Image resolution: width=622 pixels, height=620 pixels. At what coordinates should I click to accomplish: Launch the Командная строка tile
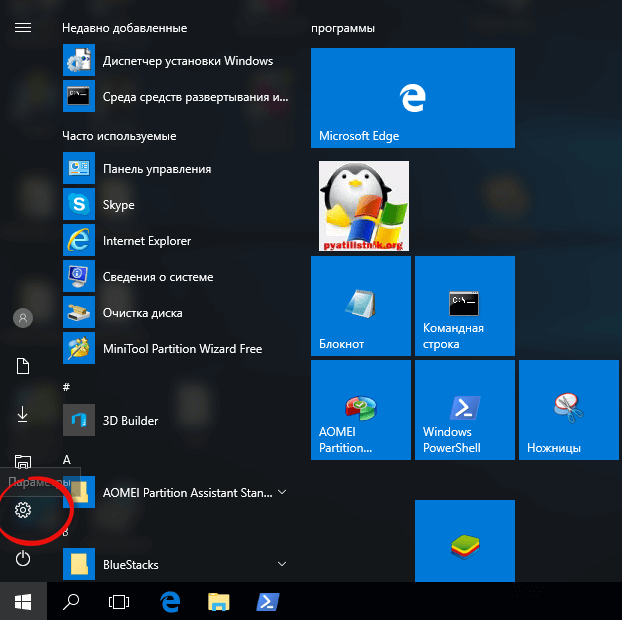[465, 306]
